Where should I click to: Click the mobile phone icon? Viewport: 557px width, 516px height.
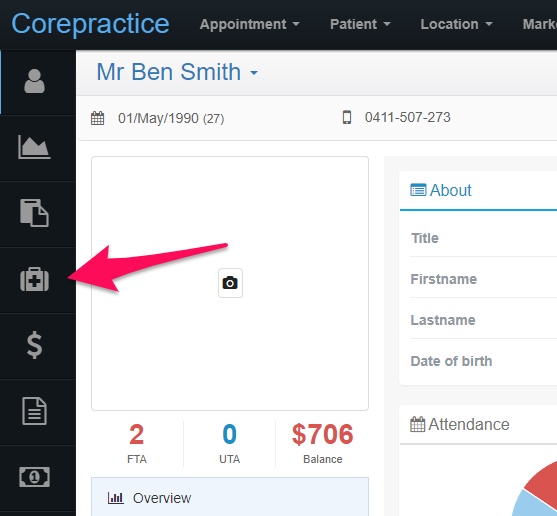pos(347,117)
